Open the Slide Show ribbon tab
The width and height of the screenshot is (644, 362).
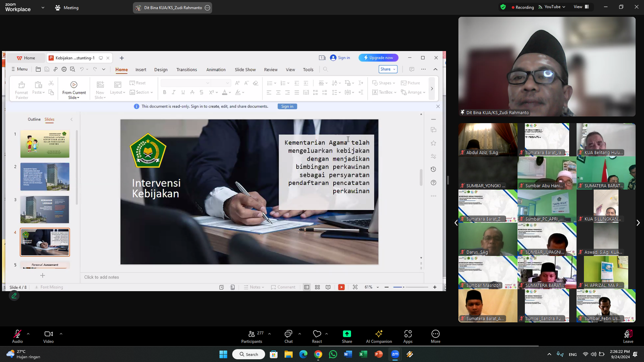[x=245, y=70]
